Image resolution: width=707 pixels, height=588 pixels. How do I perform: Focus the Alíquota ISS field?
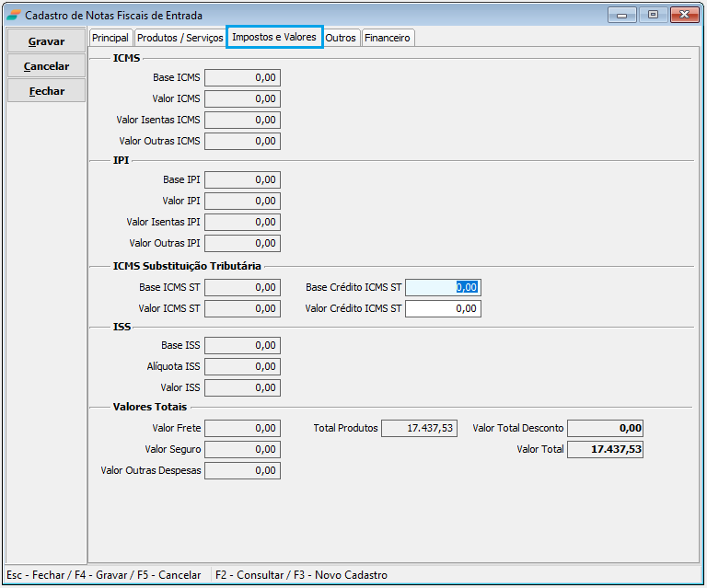click(x=242, y=366)
